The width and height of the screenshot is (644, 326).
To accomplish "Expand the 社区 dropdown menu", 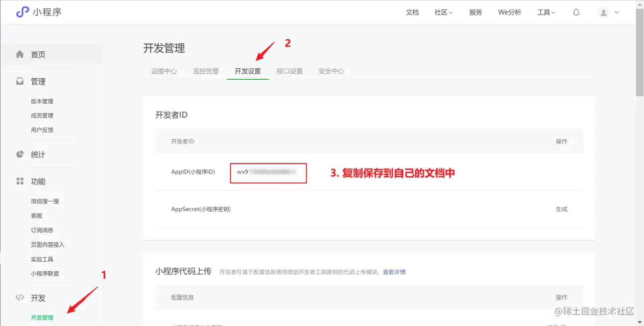I will 443,12.
